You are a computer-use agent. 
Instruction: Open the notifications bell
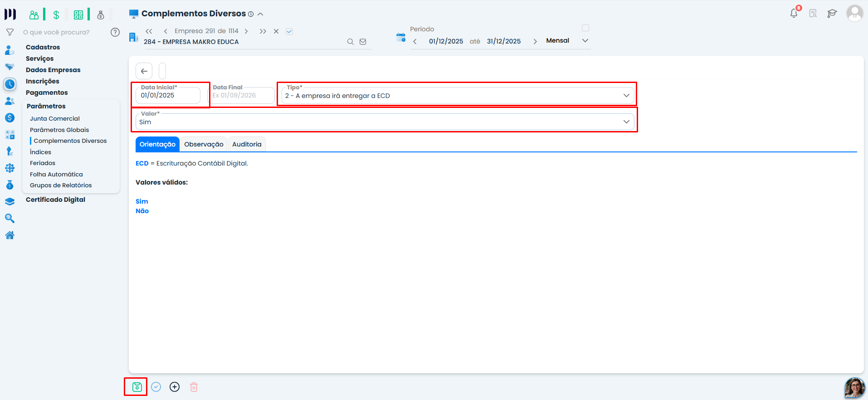pos(794,13)
